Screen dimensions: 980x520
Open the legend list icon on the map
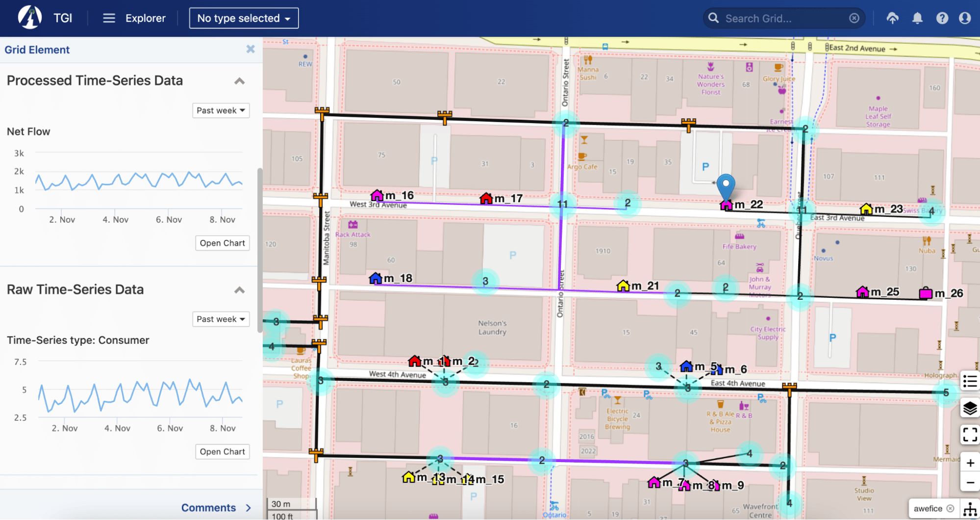pos(970,381)
